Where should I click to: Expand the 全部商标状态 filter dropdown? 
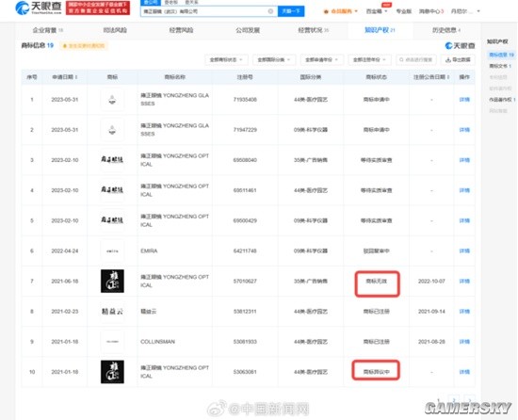[x=226, y=59]
